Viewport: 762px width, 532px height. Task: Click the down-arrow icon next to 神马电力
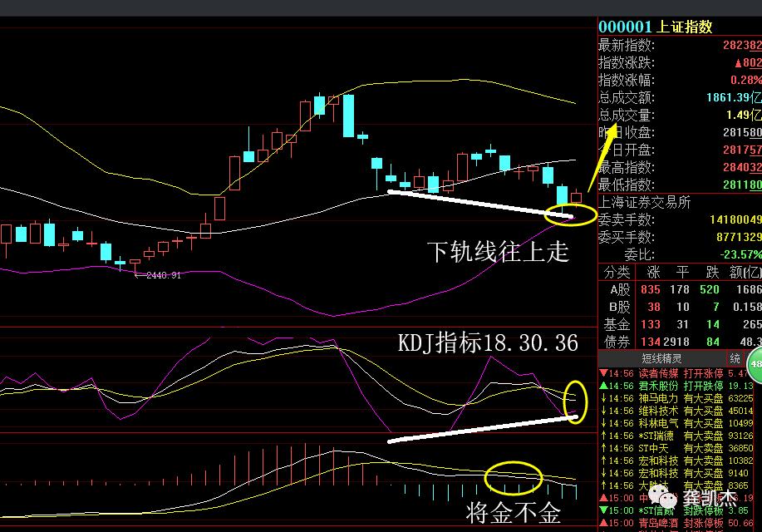(x=602, y=397)
